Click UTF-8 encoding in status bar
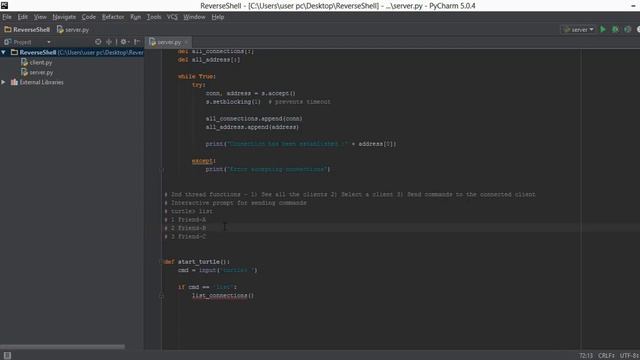Screen dimensions: 640x360 click(x=629, y=356)
